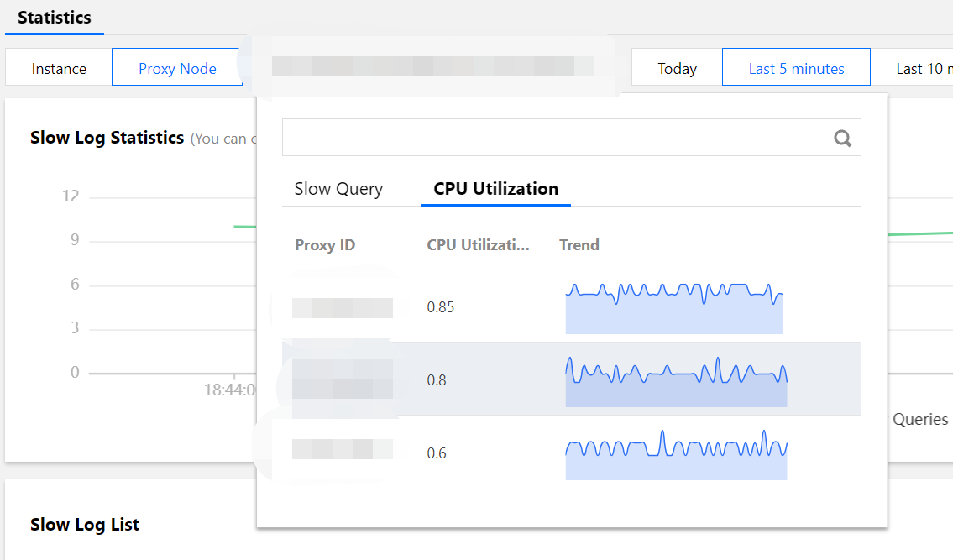This screenshot has width=953, height=560.
Task: Open the Statistics tab
Action: point(55,18)
